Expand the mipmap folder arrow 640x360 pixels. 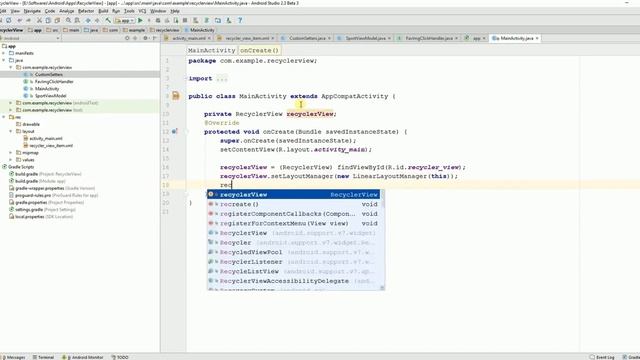pyautogui.click(x=11, y=153)
